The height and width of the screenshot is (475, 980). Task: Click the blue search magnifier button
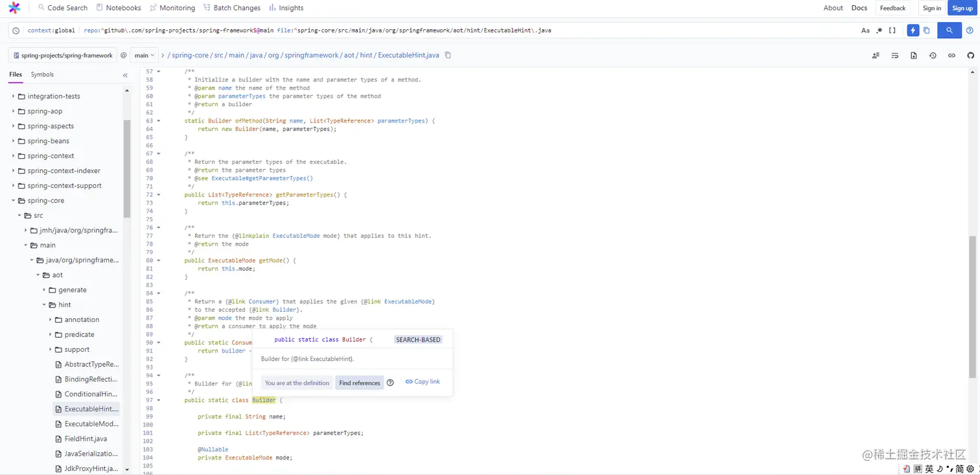949,30
